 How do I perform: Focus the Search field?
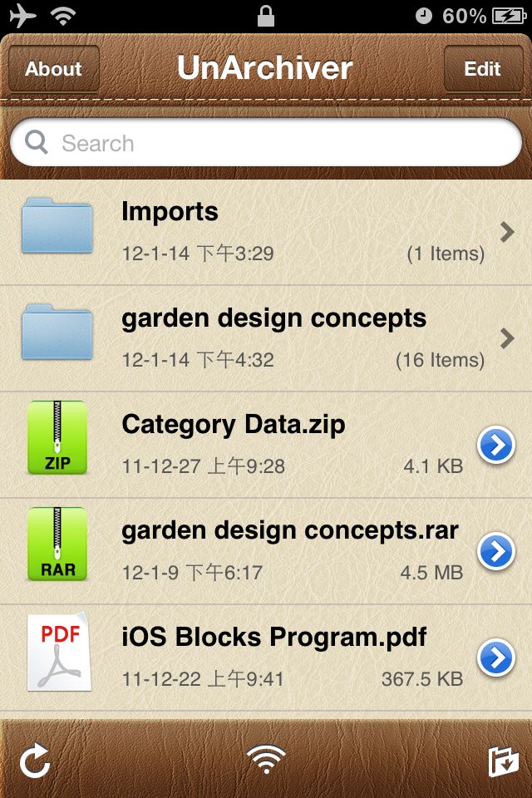266,142
